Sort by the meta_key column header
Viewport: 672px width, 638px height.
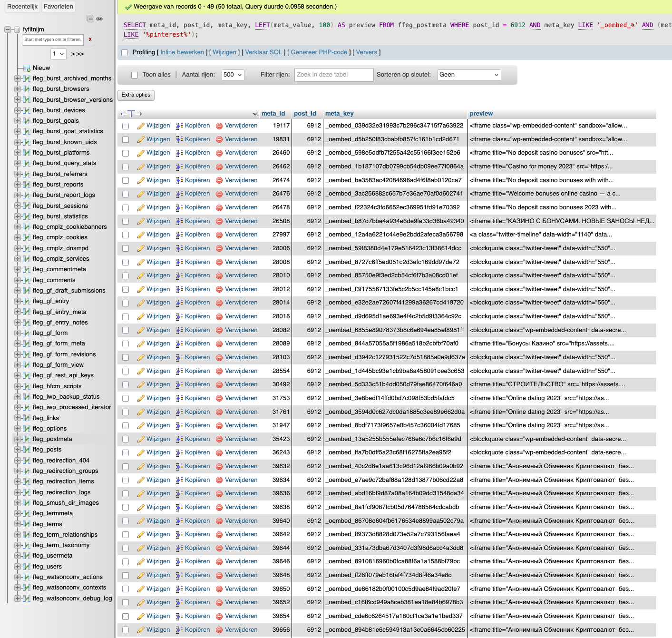coord(339,114)
